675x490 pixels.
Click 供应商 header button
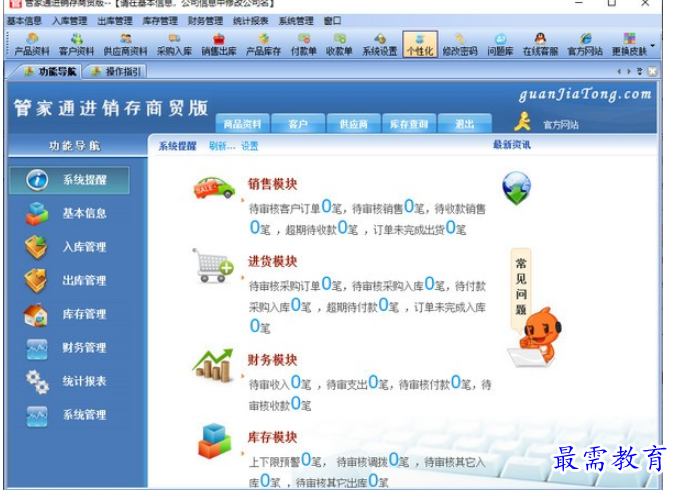(353, 124)
